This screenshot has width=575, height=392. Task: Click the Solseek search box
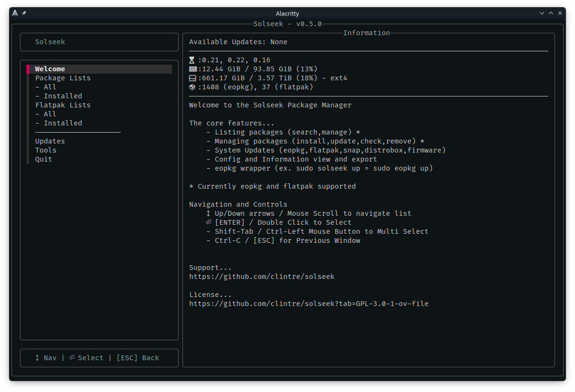click(99, 42)
